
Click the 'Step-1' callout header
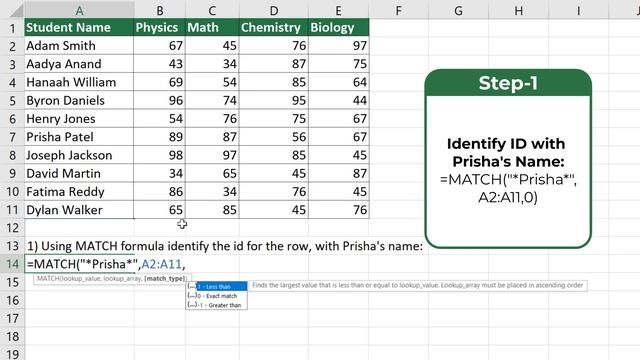(508, 83)
